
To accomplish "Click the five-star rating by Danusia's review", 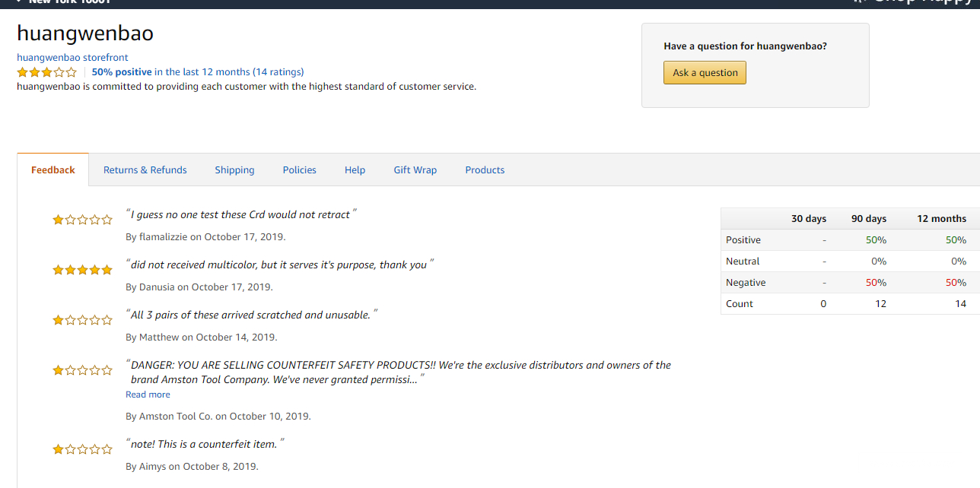I will (x=82, y=270).
